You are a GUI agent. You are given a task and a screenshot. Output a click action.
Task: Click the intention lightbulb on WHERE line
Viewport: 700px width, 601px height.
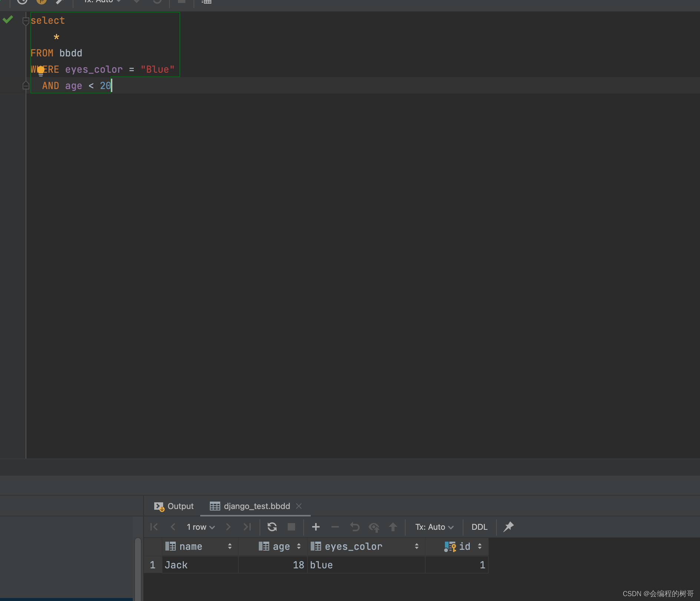(x=41, y=70)
